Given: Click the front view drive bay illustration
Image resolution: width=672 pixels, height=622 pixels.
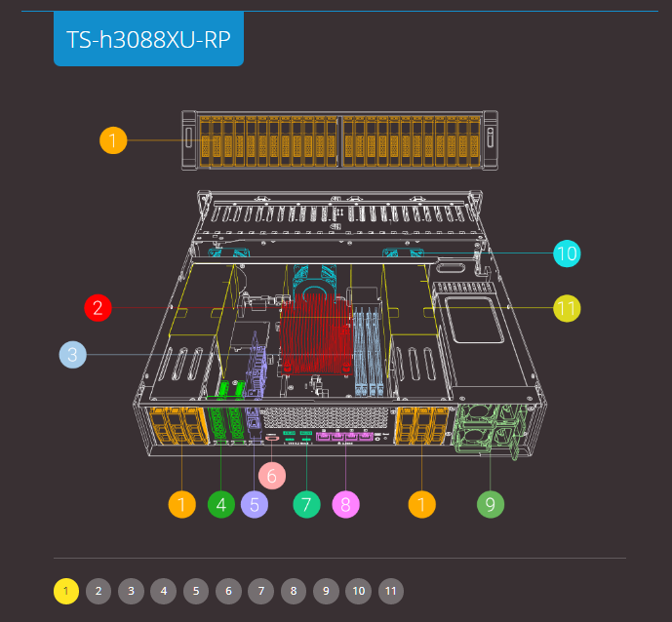Looking at the screenshot, I should point(339,140).
